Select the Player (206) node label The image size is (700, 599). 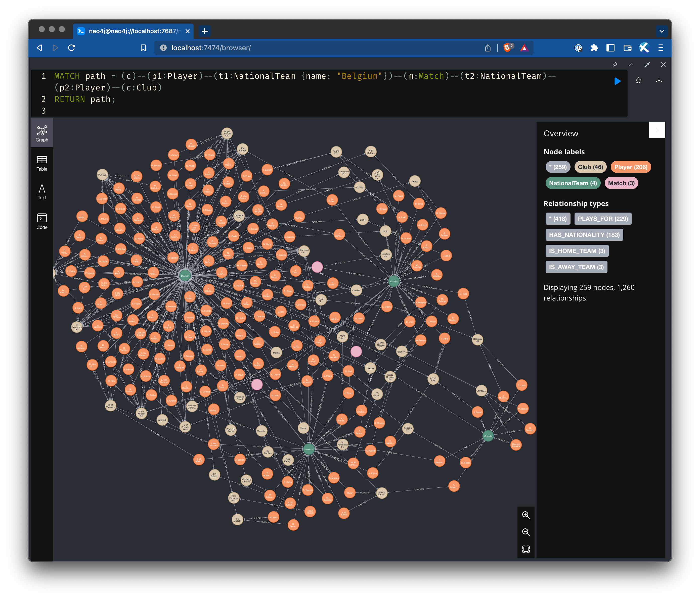click(x=630, y=167)
